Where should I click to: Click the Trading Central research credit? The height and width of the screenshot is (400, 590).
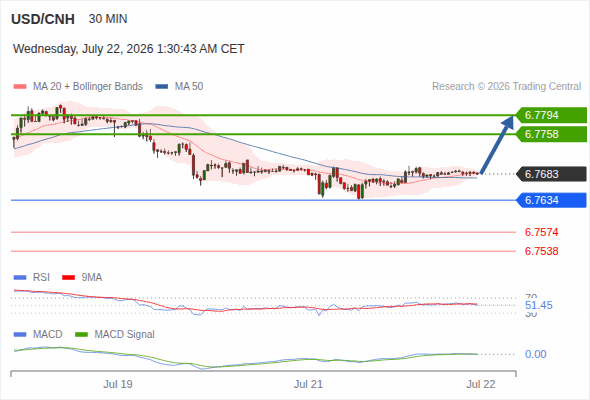coord(506,87)
